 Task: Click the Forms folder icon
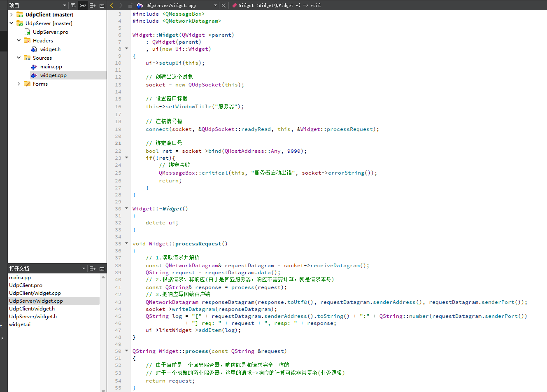point(27,84)
